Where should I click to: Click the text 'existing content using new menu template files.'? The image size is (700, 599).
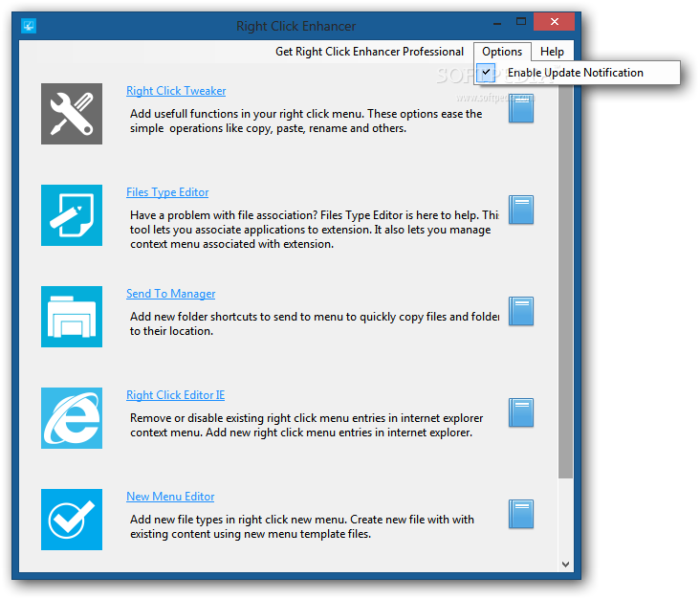(251, 534)
